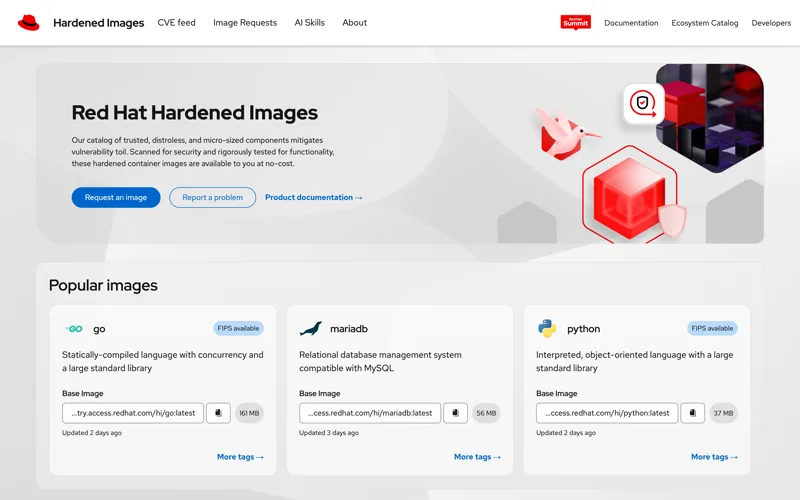Open the AI Skills page
800x500 pixels.
click(x=309, y=22)
